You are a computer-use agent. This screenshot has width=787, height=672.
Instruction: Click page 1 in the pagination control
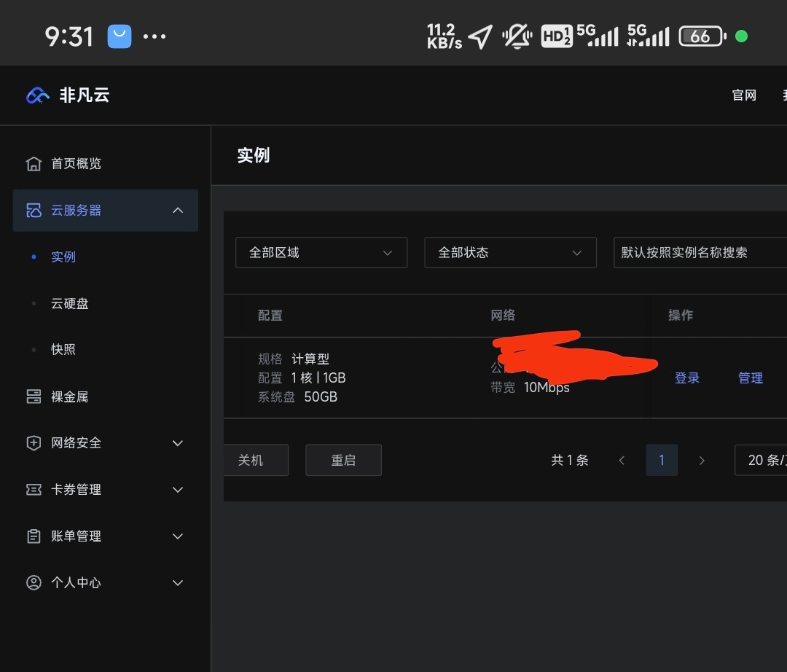pos(662,460)
